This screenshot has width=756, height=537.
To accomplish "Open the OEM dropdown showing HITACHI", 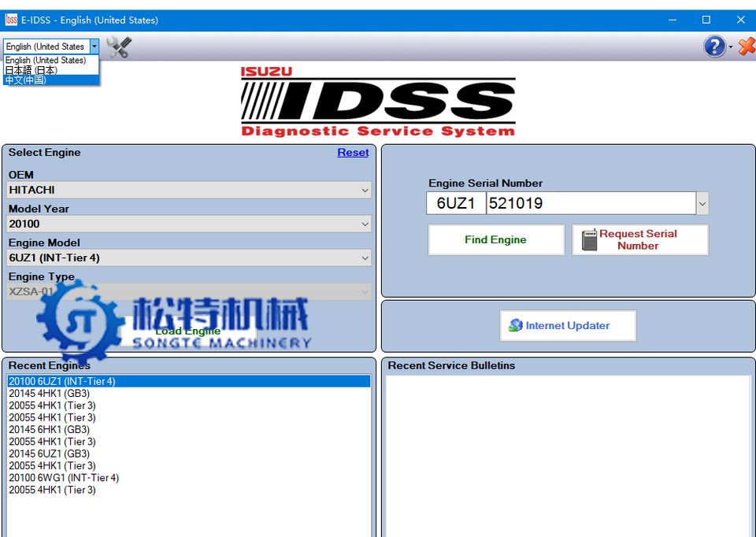I will point(189,190).
